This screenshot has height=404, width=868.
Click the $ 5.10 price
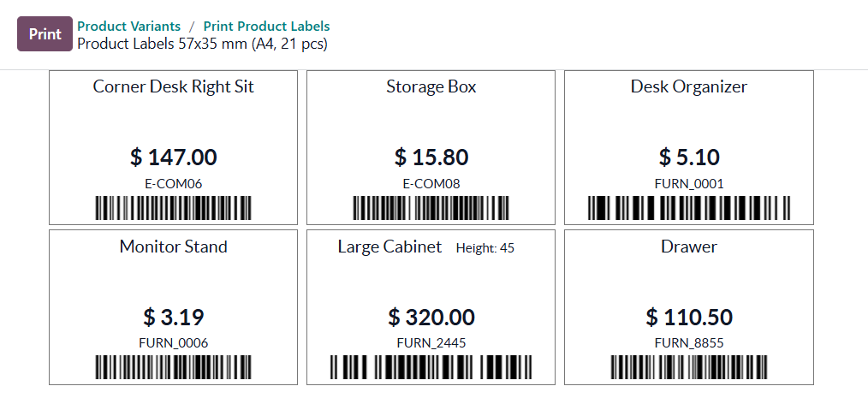tap(689, 157)
